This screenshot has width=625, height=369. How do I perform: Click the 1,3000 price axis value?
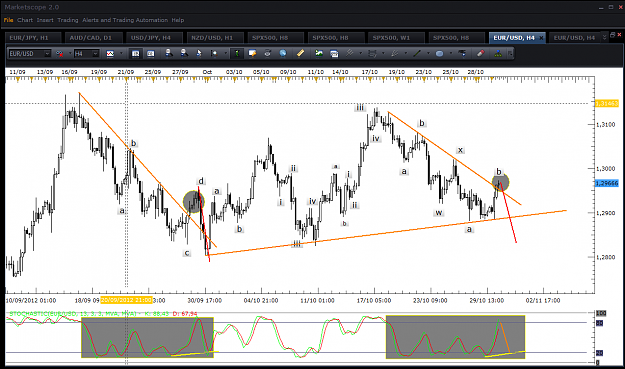click(605, 169)
